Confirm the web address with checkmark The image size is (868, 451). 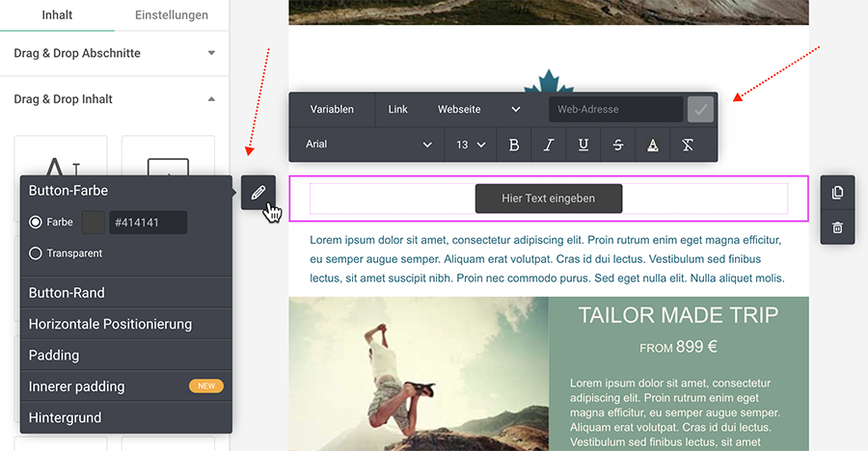pyautogui.click(x=700, y=110)
